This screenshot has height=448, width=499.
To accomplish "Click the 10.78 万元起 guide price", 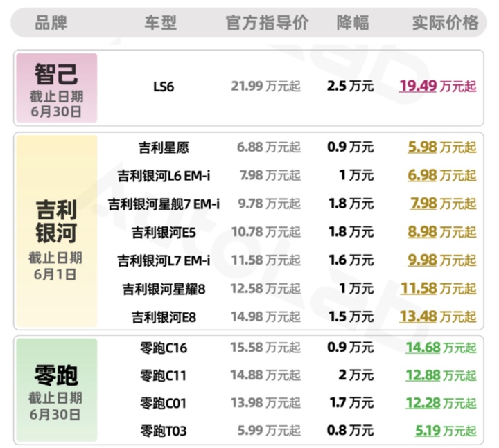I will 265,232.
